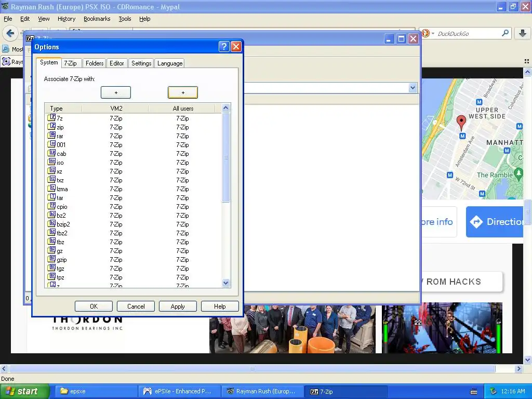Expand the 7-Zip address bar dropdown
This screenshot has width=532, height=399.
tap(413, 88)
